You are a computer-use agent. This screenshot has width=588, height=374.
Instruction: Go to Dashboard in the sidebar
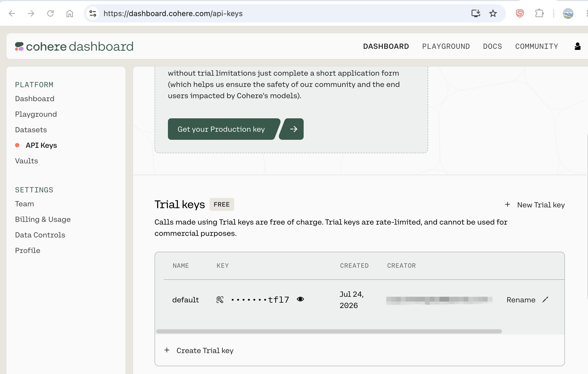pyautogui.click(x=35, y=99)
